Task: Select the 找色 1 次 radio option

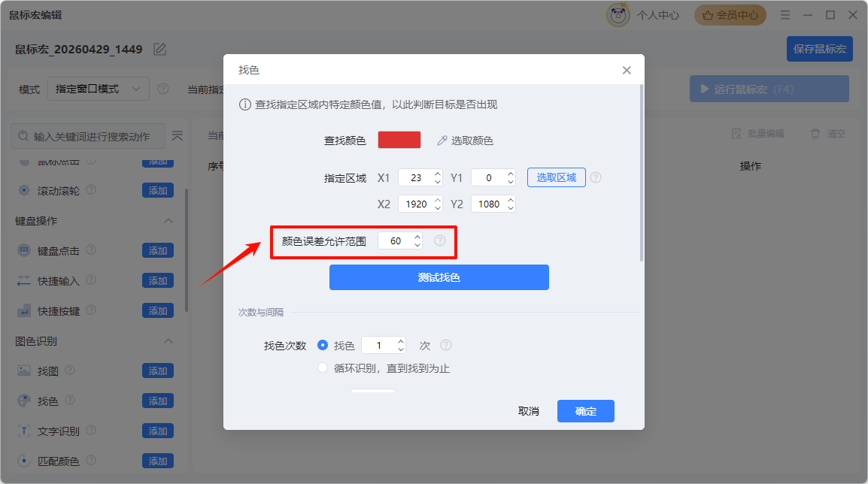Action: pos(323,344)
